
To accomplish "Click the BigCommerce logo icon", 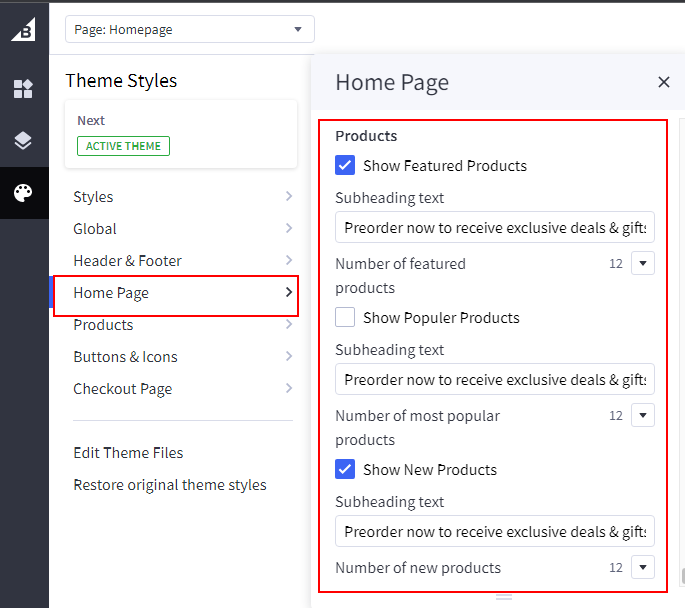I will (23, 29).
